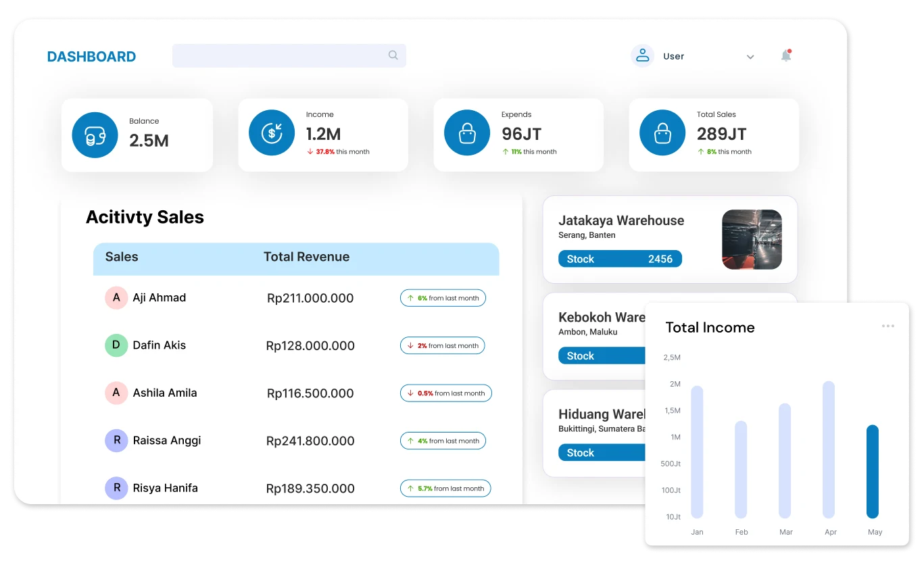
Task: Click Dafin Akis green avatar
Action: click(x=116, y=345)
